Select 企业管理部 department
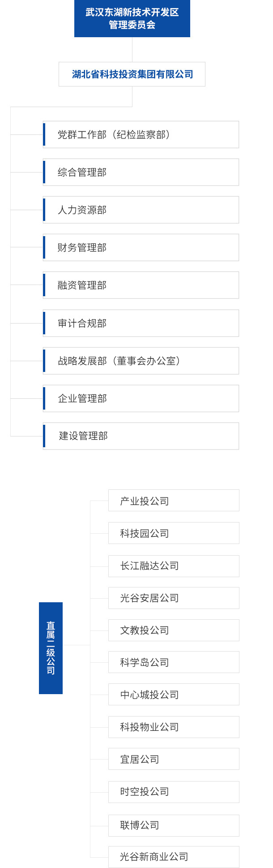 click(x=141, y=398)
